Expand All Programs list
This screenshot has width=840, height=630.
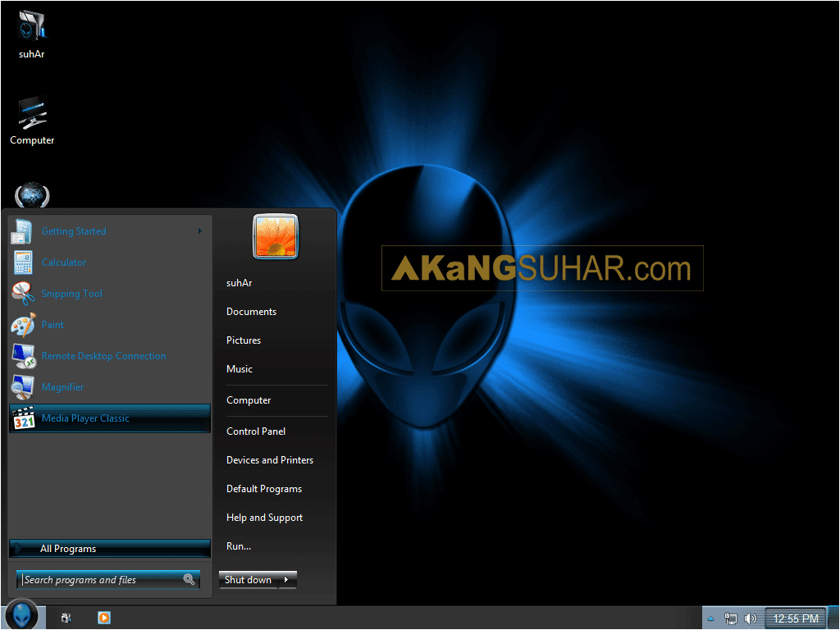[110, 549]
